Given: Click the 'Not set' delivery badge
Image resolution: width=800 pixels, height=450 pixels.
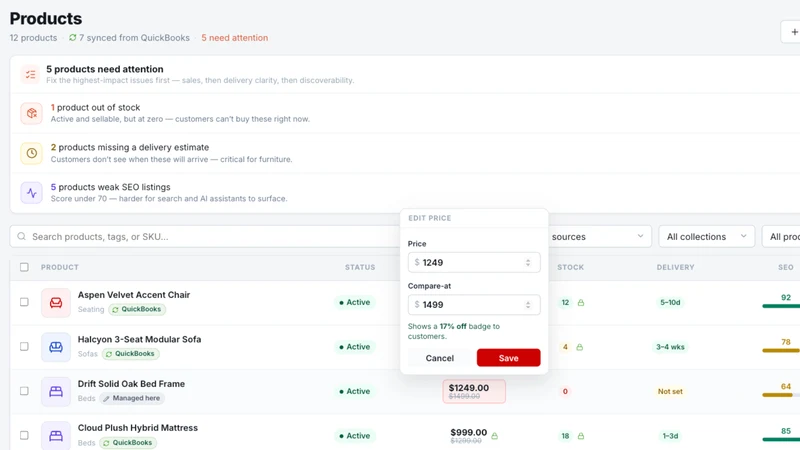Looking at the screenshot, I should (670, 391).
